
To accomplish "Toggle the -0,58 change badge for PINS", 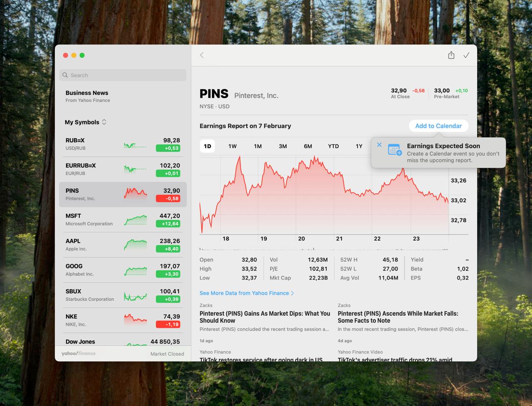I will tap(168, 198).
